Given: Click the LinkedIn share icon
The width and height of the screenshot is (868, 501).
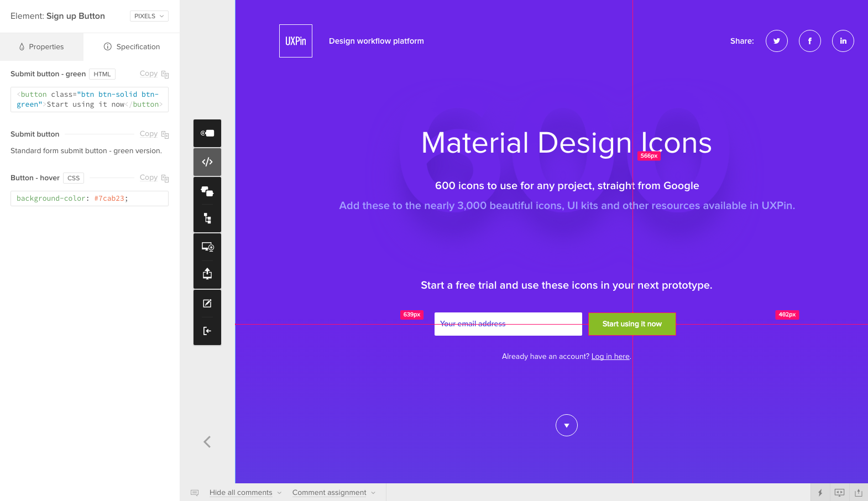Looking at the screenshot, I should tap(843, 41).
